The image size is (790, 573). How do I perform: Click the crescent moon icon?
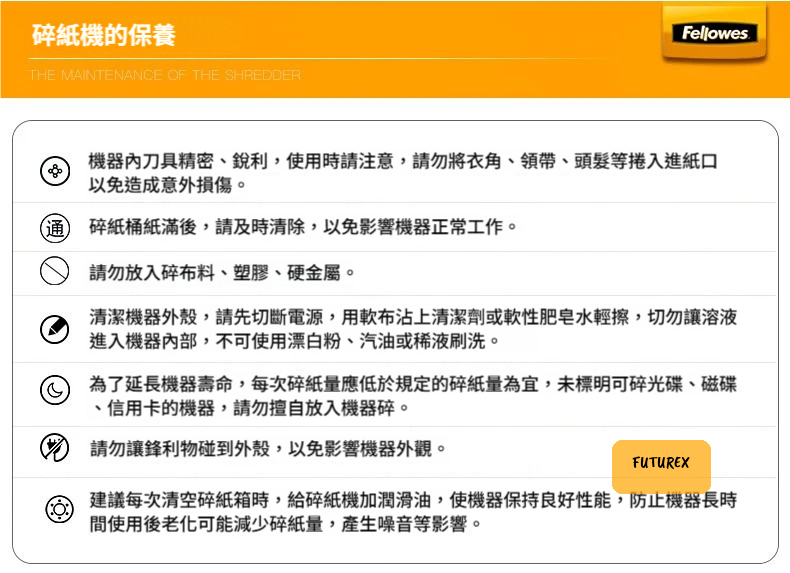tap(54, 390)
